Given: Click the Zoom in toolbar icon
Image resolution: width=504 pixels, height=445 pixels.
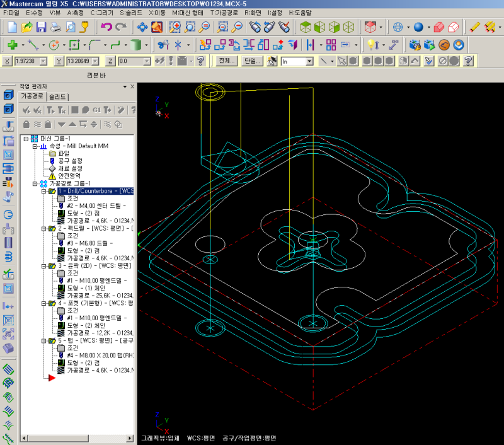Looking at the screenshot, I should [173, 26].
